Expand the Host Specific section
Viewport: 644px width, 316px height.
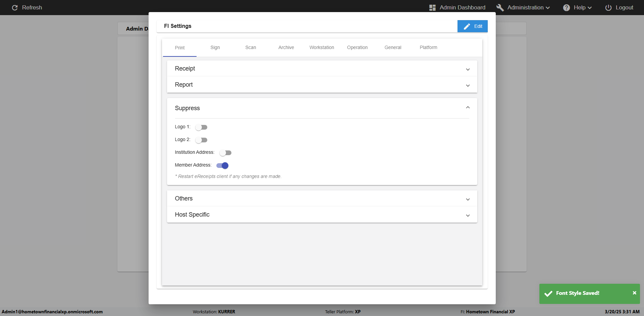pos(468,216)
